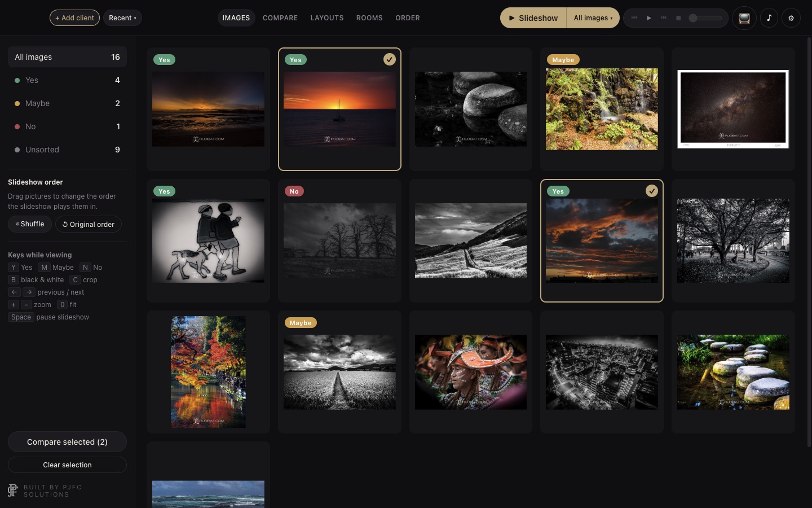Uncheck the orange clouds sky image
812x508 pixels.
pyautogui.click(x=651, y=191)
